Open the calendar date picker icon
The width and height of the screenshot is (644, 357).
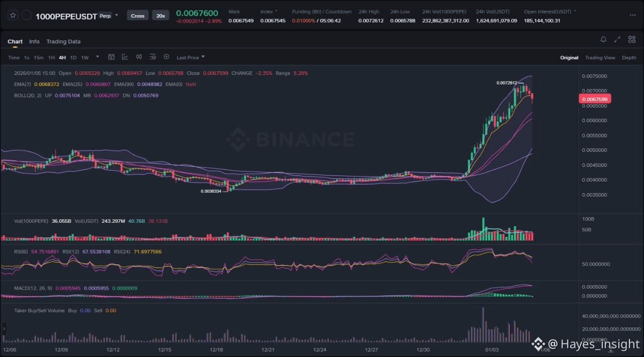click(x=112, y=57)
